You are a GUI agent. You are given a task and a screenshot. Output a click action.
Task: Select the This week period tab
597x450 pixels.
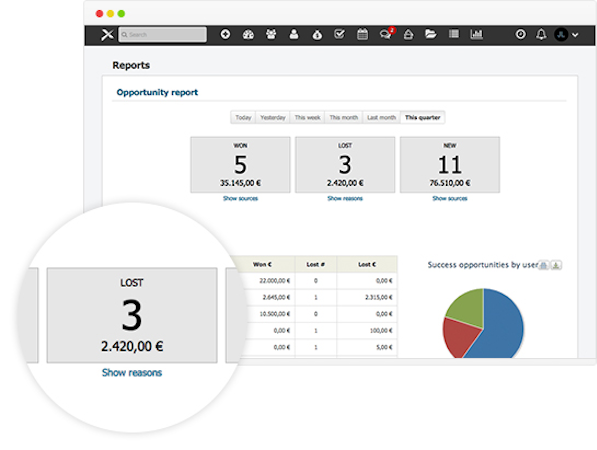click(308, 117)
